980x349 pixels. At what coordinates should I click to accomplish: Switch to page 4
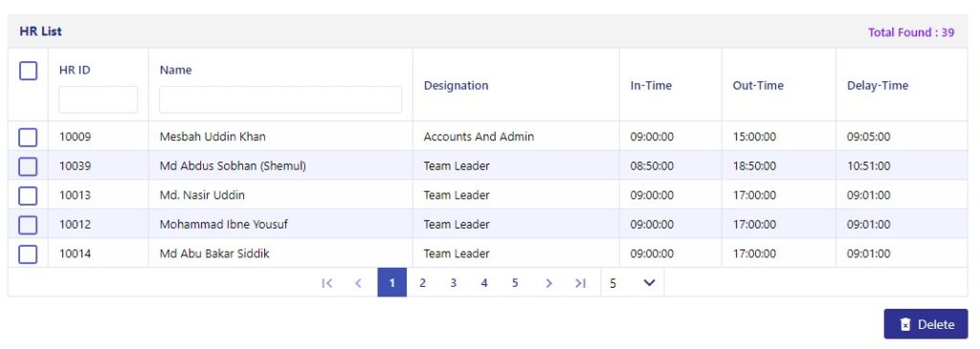[483, 283]
